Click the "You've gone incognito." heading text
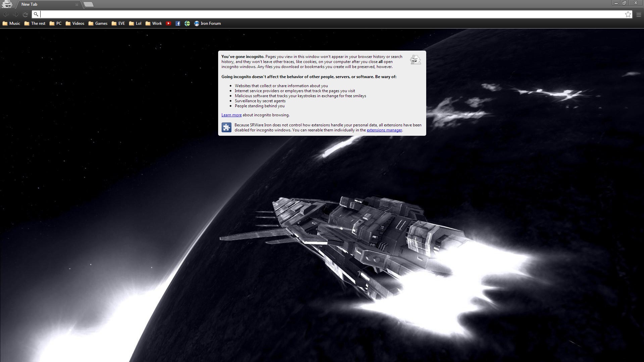Image resolution: width=644 pixels, height=362 pixels. coord(243,57)
